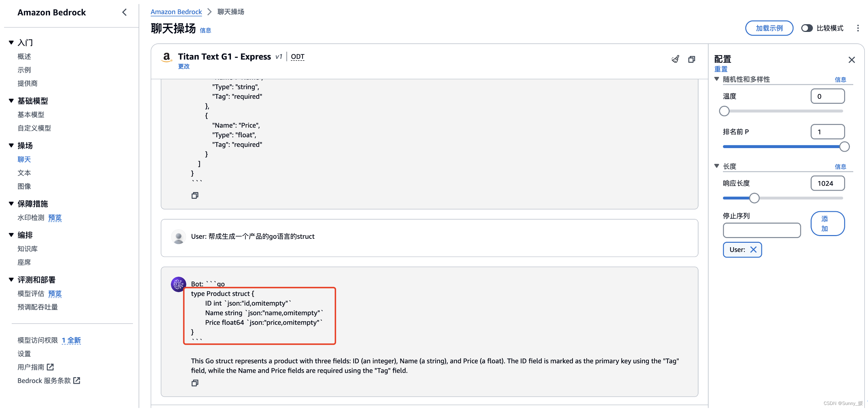868x409 pixels.
Task: Open 知识库 page
Action: [x=28, y=249]
